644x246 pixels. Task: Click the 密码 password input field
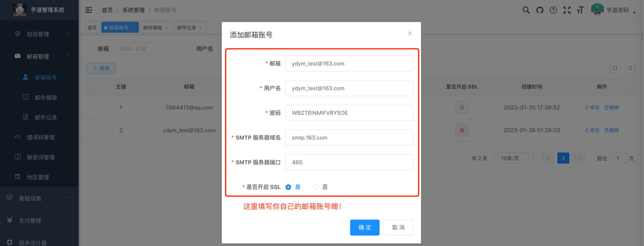click(349, 113)
